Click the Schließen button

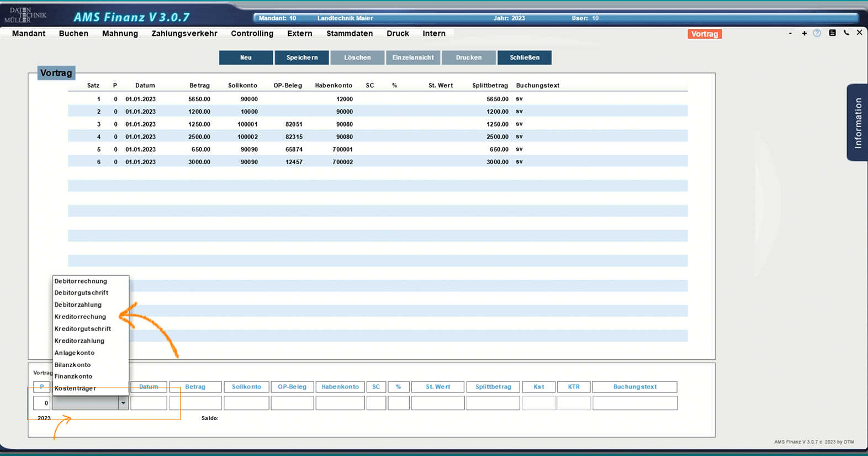[525, 57]
